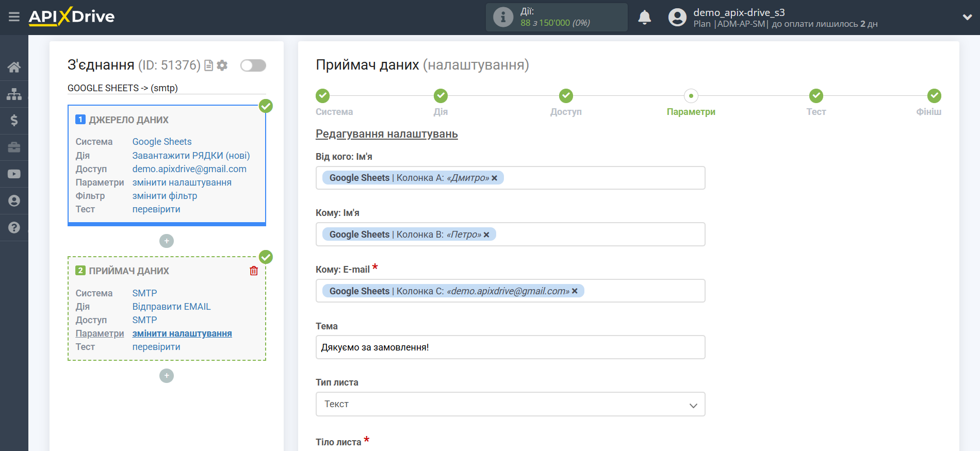Add step with plus below data source

[167, 241]
